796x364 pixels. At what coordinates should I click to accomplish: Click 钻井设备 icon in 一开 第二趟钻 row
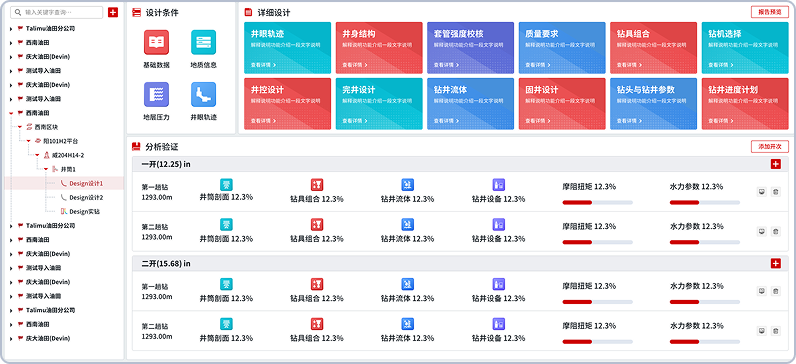[x=499, y=224]
